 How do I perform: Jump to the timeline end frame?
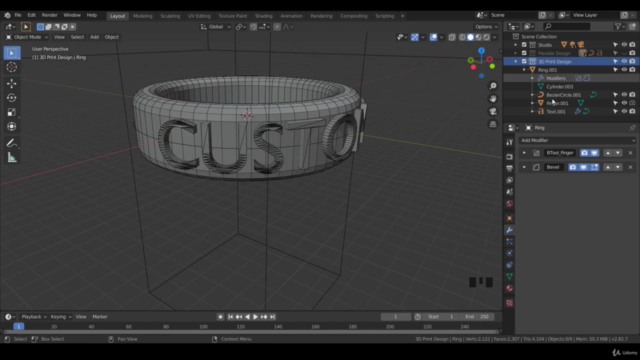pyautogui.click(x=273, y=317)
